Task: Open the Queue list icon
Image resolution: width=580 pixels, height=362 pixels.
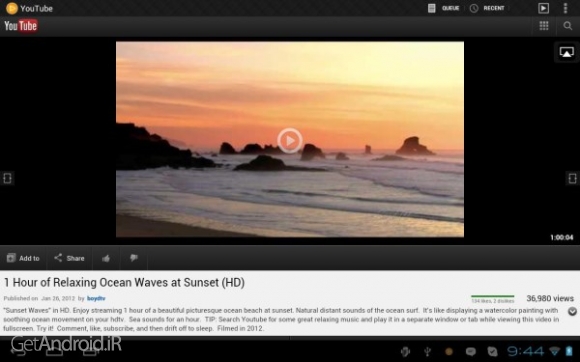Action: coord(431,8)
